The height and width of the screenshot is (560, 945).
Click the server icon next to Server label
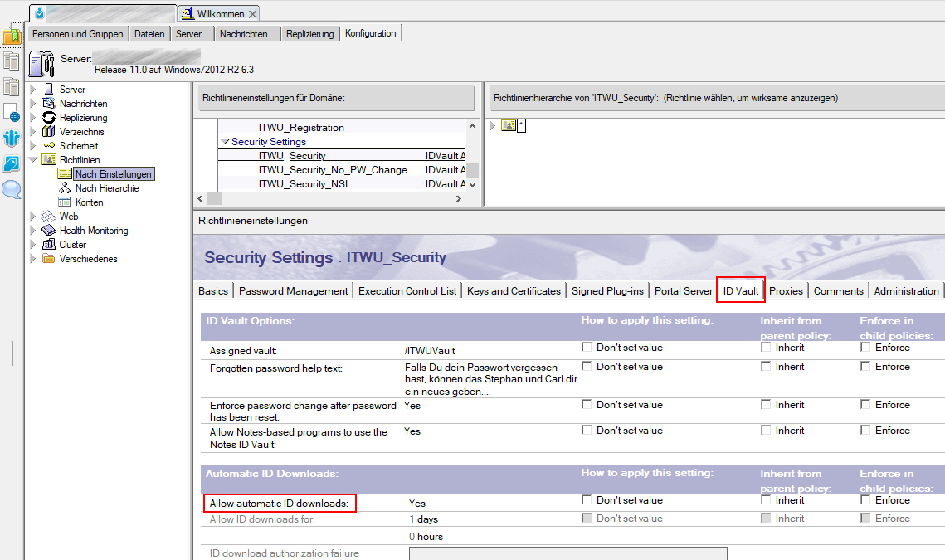[x=41, y=64]
